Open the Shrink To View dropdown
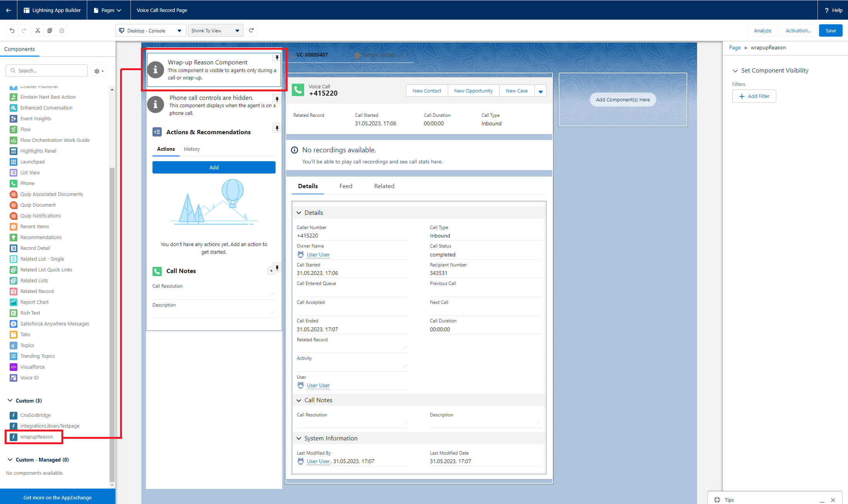848x504 pixels. click(215, 30)
